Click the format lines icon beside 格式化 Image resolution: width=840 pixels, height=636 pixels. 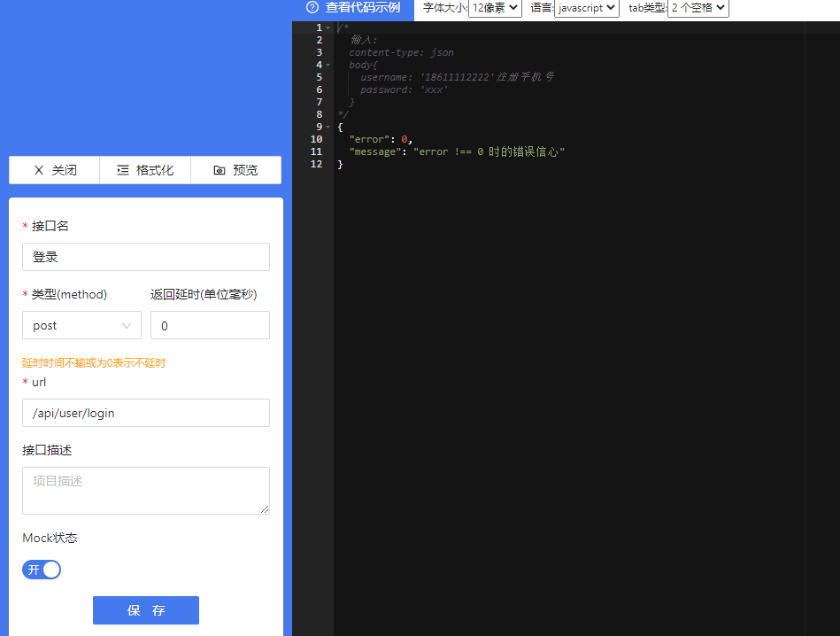(x=123, y=171)
